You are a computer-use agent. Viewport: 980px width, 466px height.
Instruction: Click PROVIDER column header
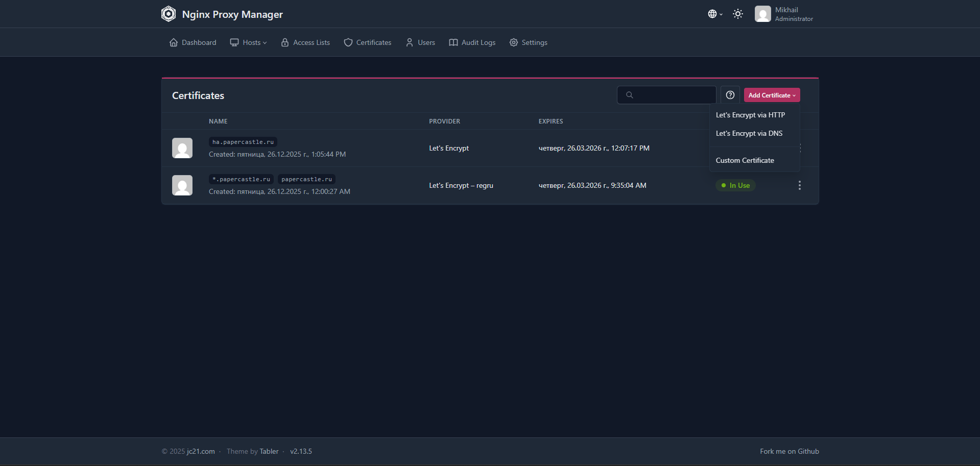[x=444, y=121]
